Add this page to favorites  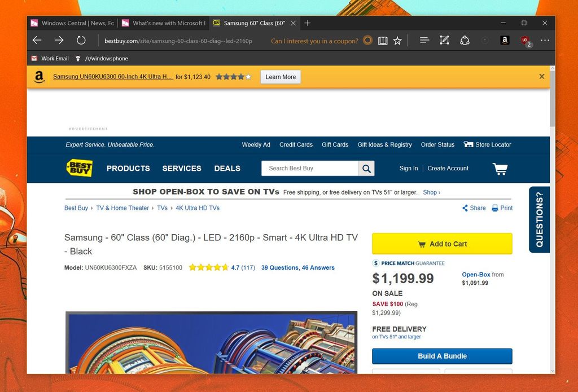pos(397,40)
